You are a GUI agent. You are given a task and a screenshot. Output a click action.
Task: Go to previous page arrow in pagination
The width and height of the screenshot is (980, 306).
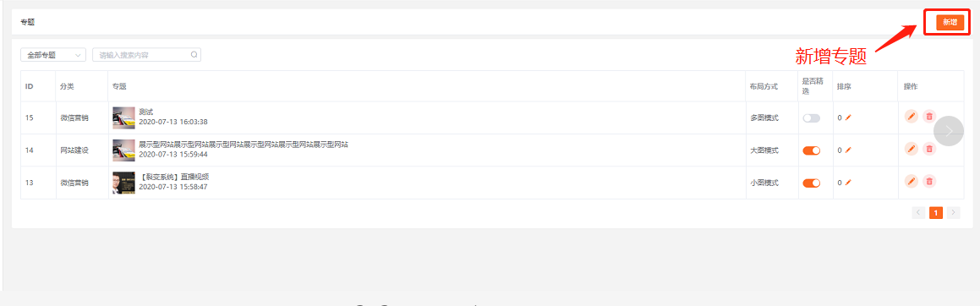tap(919, 213)
